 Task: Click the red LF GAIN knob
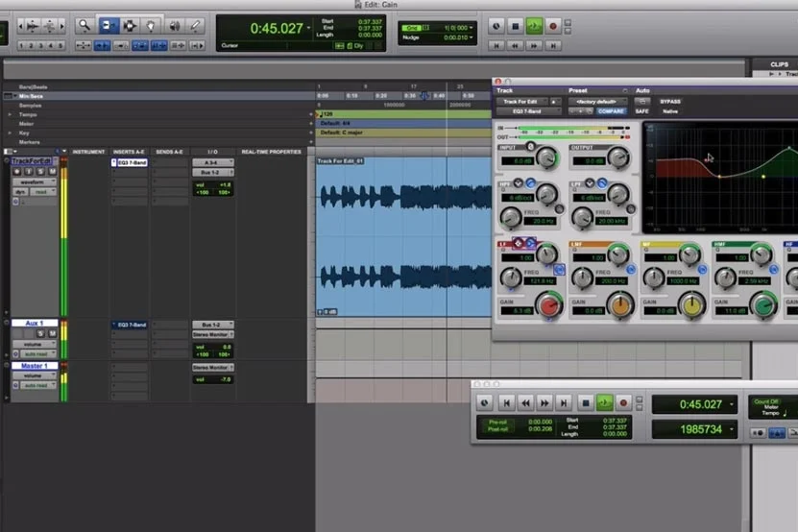pos(549,306)
